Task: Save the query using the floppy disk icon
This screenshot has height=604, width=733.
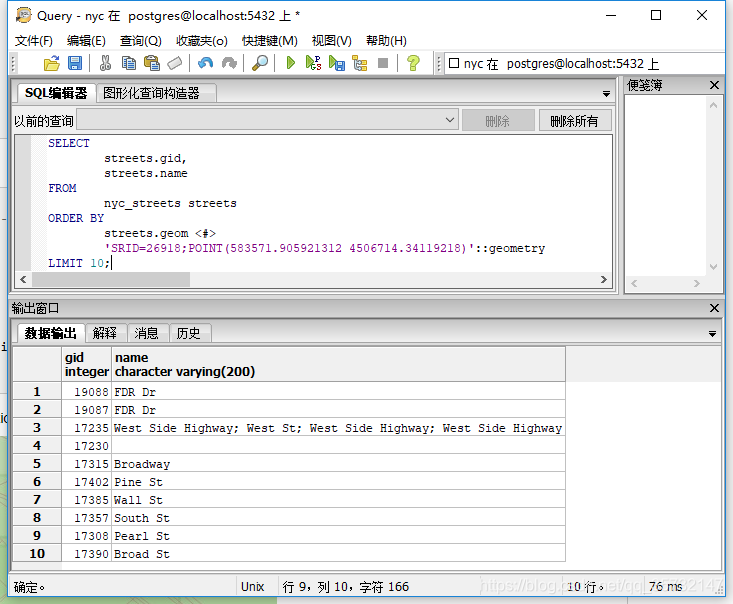Action: [75, 63]
